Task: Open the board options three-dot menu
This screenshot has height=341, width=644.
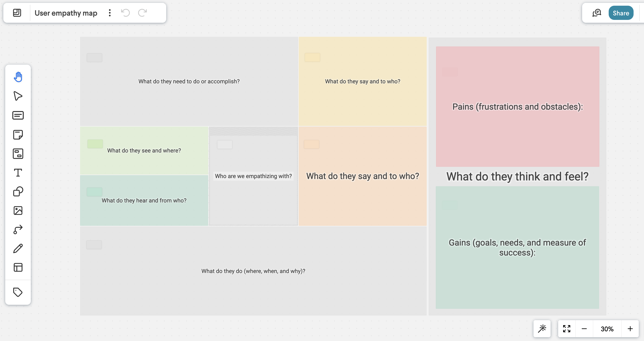Action: pyautogui.click(x=110, y=13)
